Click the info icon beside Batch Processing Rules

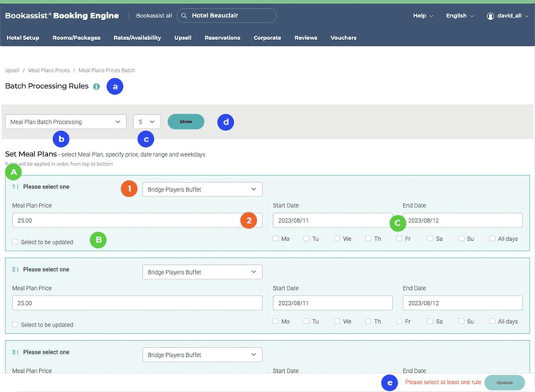click(97, 86)
